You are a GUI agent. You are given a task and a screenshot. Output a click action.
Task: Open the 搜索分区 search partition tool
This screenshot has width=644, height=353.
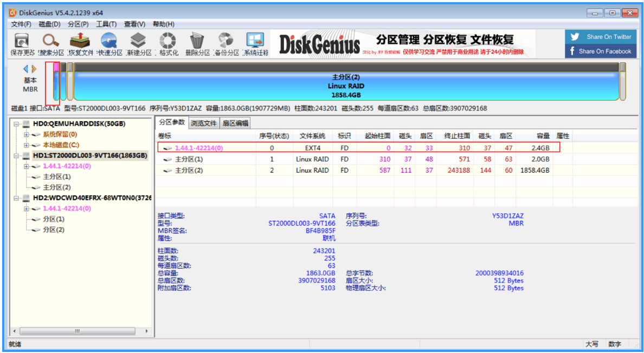tap(51, 44)
